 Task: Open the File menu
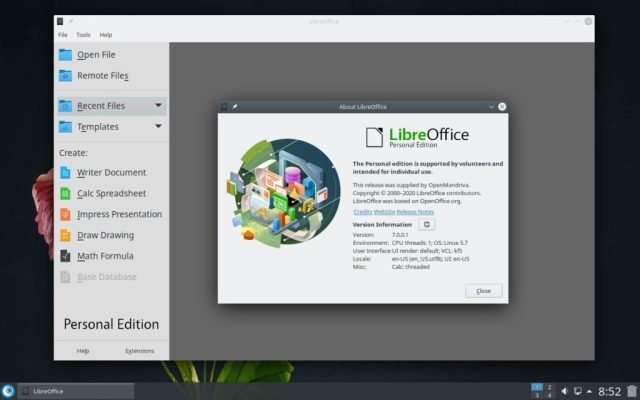point(63,34)
